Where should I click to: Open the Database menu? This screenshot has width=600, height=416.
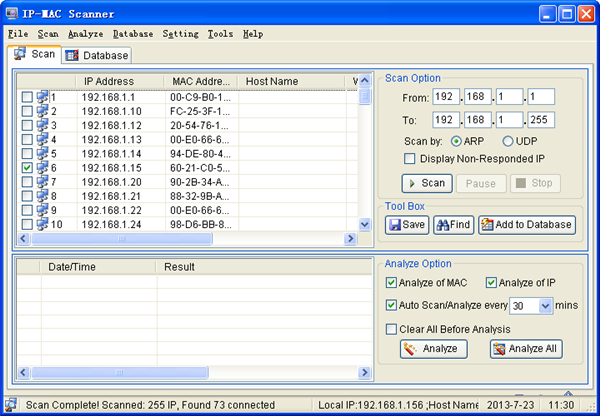point(133,34)
